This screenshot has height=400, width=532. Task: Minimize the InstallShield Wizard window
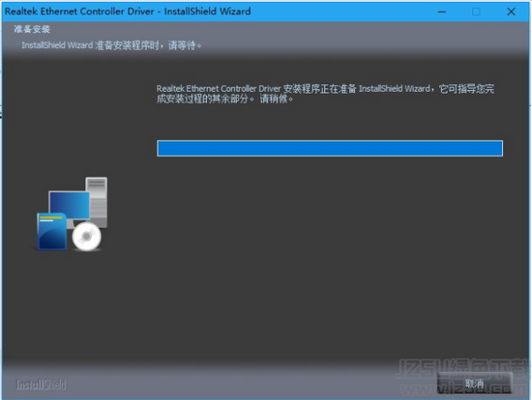click(442, 12)
